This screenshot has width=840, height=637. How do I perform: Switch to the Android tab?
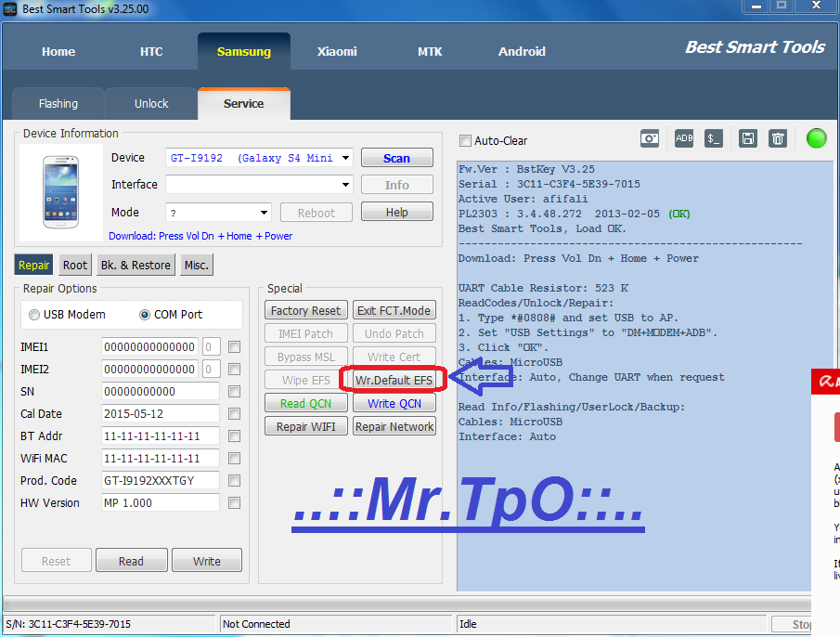click(x=522, y=51)
